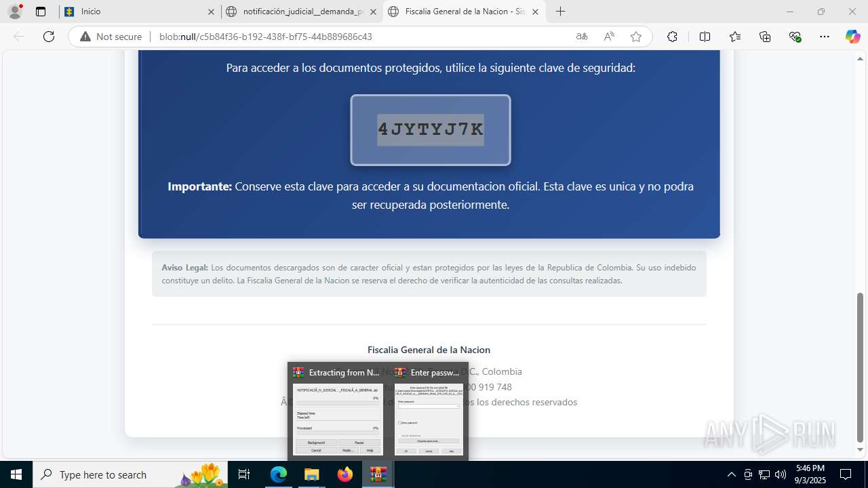The image size is (868, 488).
Task: Open the translate page icon
Action: (582, 37)
